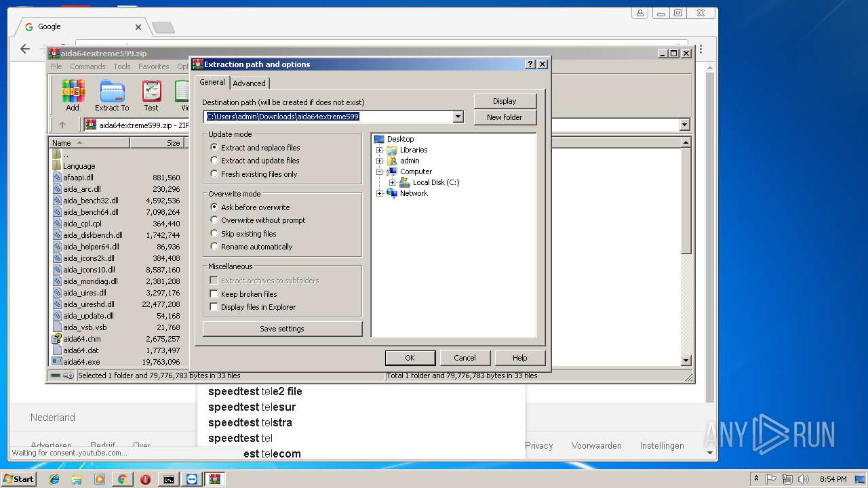Switch to the General tab
Screen dimensions: 868x488
(212, 82)
